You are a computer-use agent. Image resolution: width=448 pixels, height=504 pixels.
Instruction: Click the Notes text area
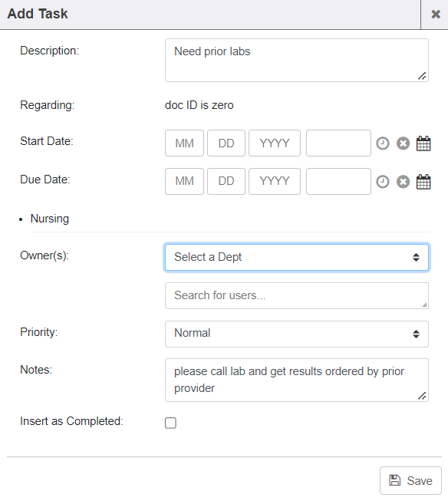tap(297, 380)
